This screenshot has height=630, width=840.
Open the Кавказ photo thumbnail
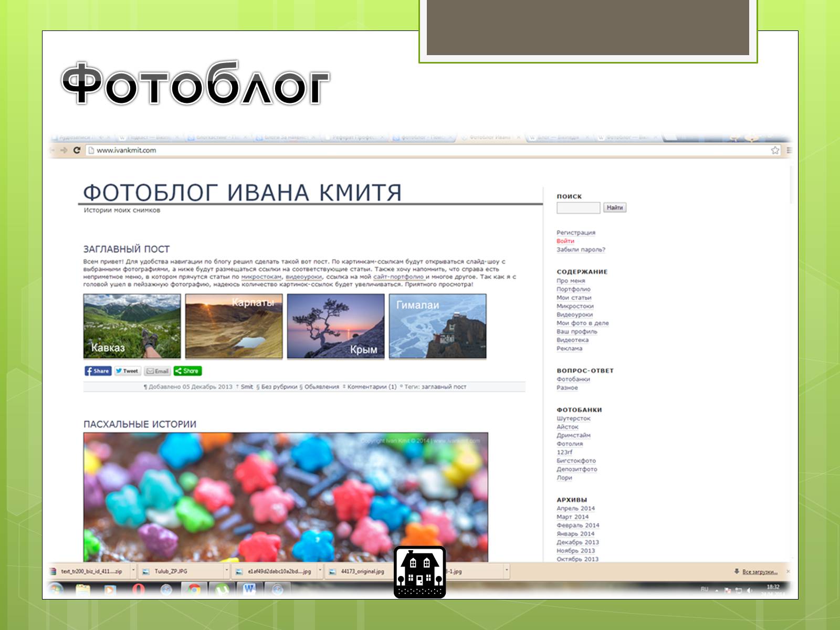(132, 326)
